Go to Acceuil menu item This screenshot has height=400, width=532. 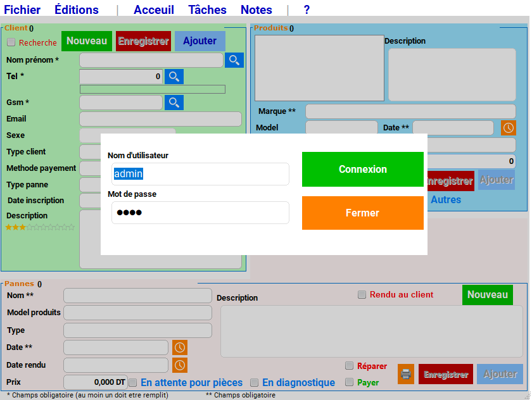[154, 9]
